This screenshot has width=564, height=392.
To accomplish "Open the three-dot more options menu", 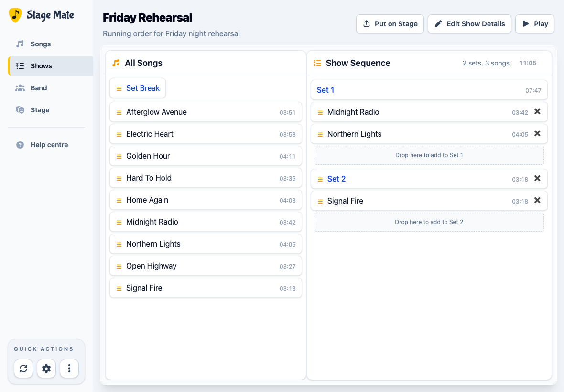I will pos(69,369).
